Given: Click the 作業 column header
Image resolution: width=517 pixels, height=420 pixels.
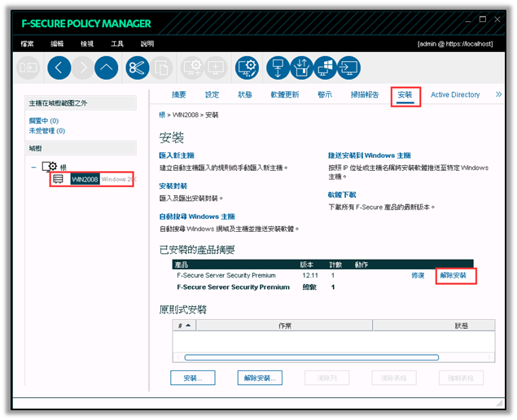Looking at the screenshot, I should [284, 326].
